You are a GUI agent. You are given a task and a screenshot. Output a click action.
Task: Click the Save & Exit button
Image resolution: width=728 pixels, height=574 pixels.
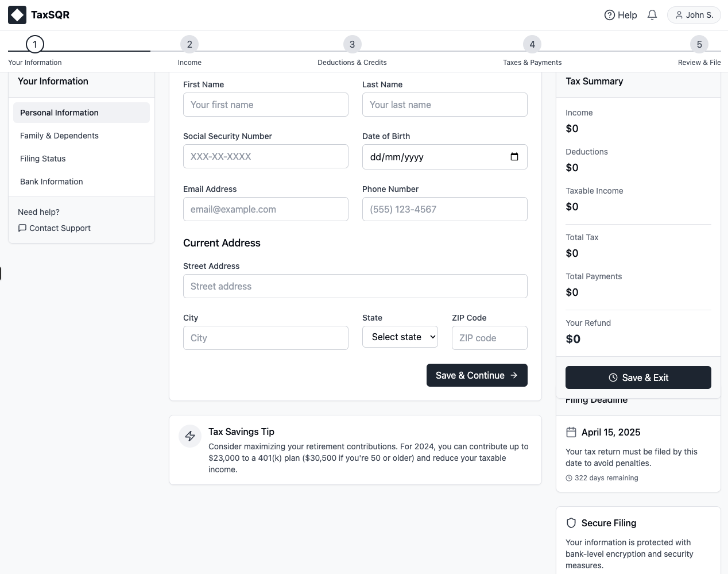[x=638, y=377]
